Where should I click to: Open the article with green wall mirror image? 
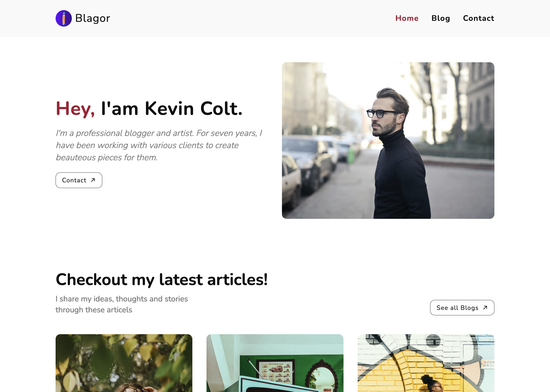275,363
